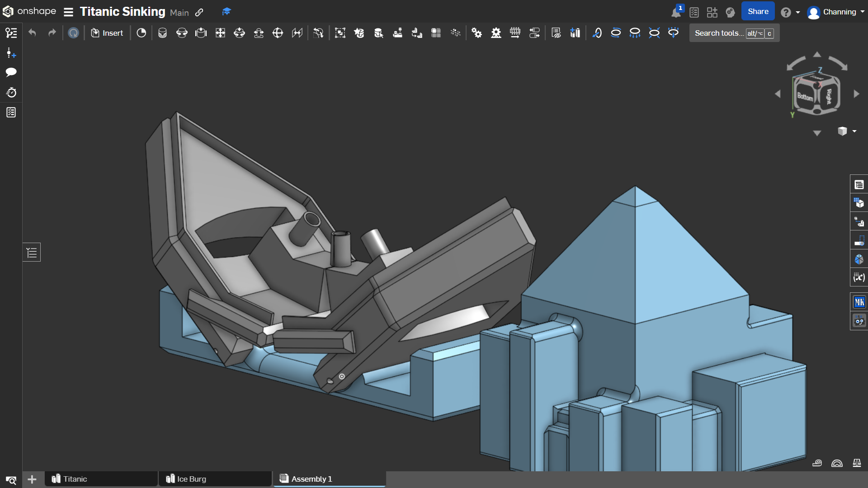Image resolution: width=868 pixels, height=488 pixels.
Task: Switch to the Ice Burg tab
Action: [x=215, y=479]
